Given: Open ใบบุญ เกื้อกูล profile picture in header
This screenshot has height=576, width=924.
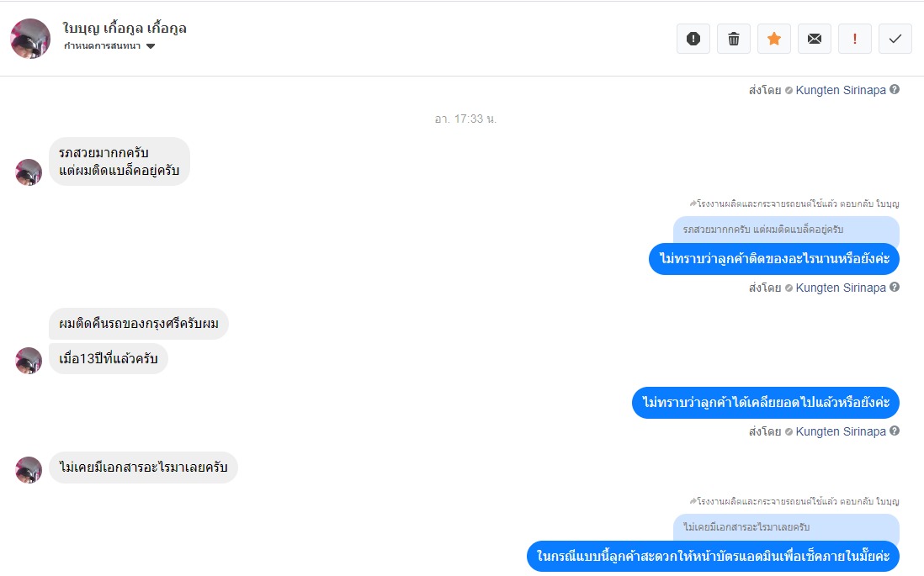Looking at the screenshot, I should (30, 39).
